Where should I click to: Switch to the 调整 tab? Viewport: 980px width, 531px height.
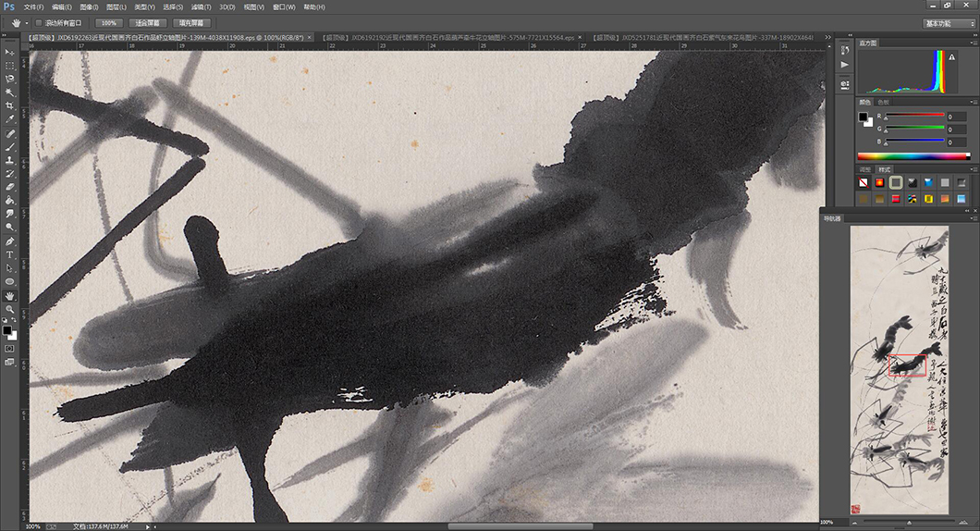[865, 169]
